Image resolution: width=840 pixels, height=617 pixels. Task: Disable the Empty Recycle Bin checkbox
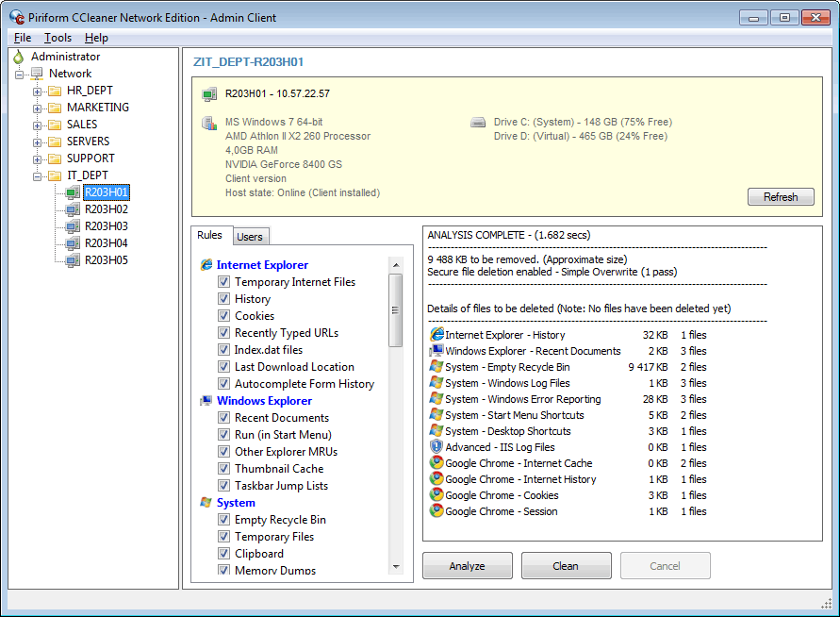point(224,520)
